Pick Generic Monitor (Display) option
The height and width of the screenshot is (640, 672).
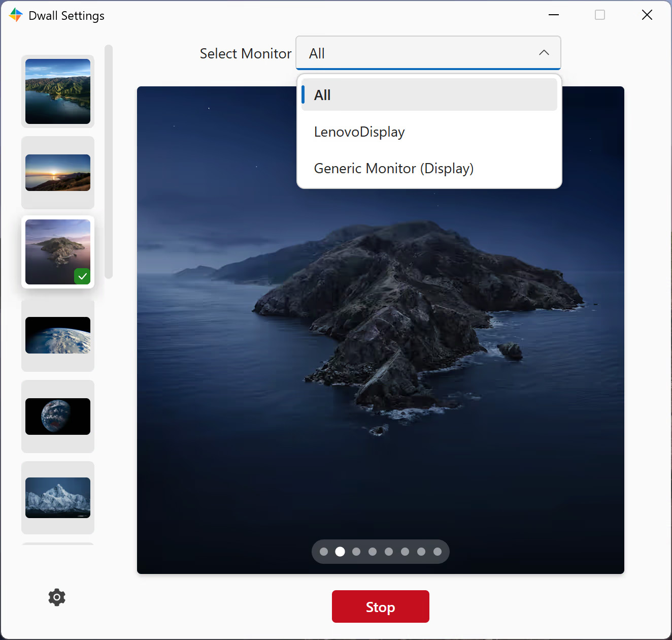(429, 169)
